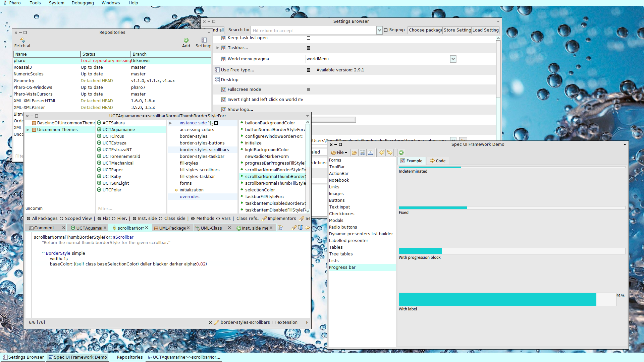The image size is (644, 362).
Task: Select the Class side radio button
Action: (x=161, y=219)
